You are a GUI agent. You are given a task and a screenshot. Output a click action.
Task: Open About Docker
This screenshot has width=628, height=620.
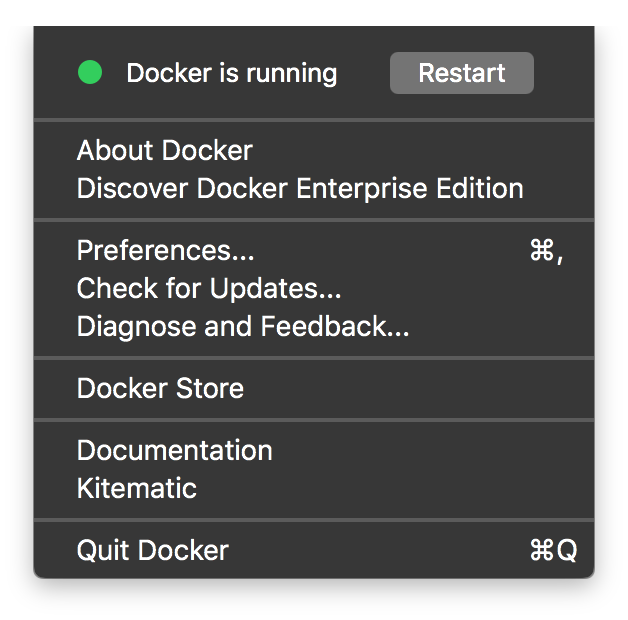[x=314, y=151]
